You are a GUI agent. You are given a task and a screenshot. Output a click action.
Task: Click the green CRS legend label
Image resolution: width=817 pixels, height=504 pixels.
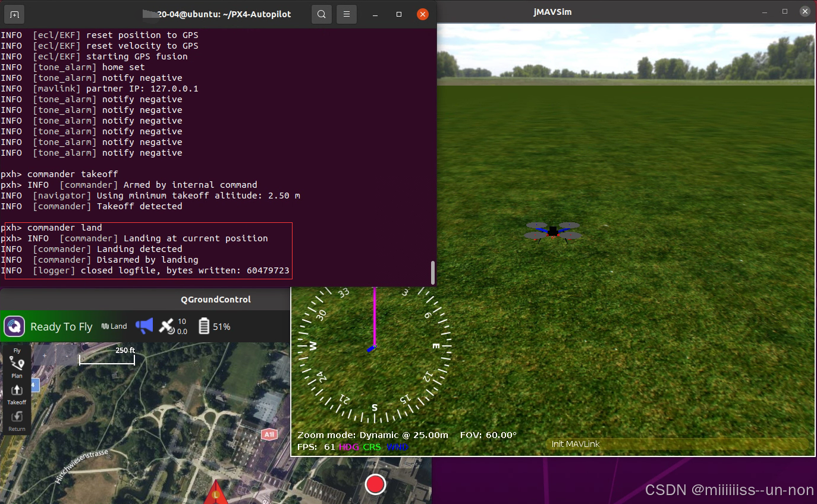coord(372,447)
